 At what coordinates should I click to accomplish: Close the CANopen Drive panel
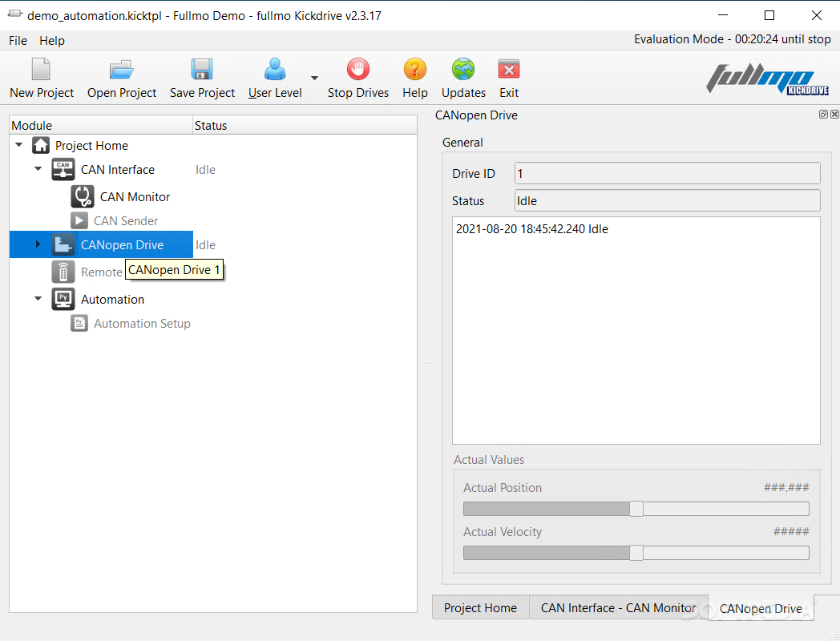[834, 114]
